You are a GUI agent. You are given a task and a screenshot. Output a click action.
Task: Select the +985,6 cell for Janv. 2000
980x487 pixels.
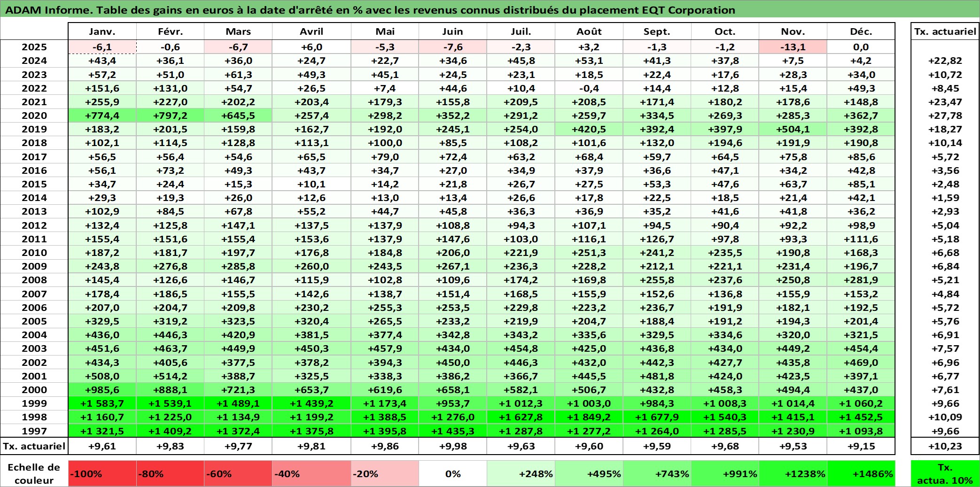(102, 390)
